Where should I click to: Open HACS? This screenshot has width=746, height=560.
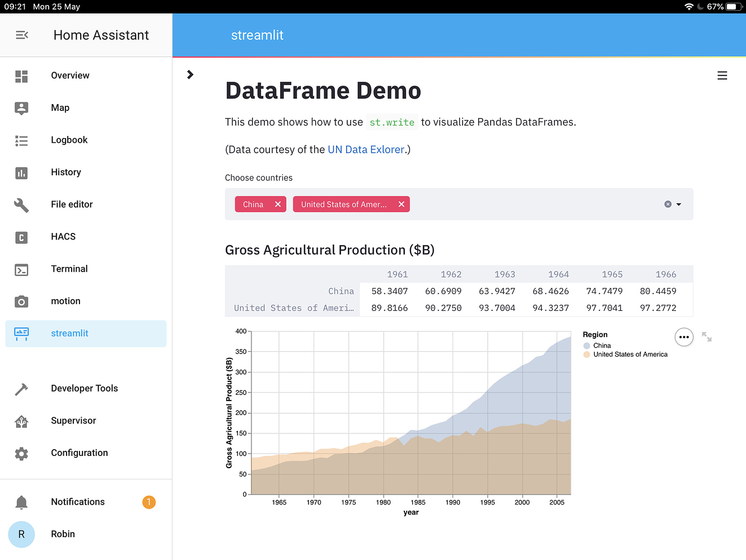point(63,236)
